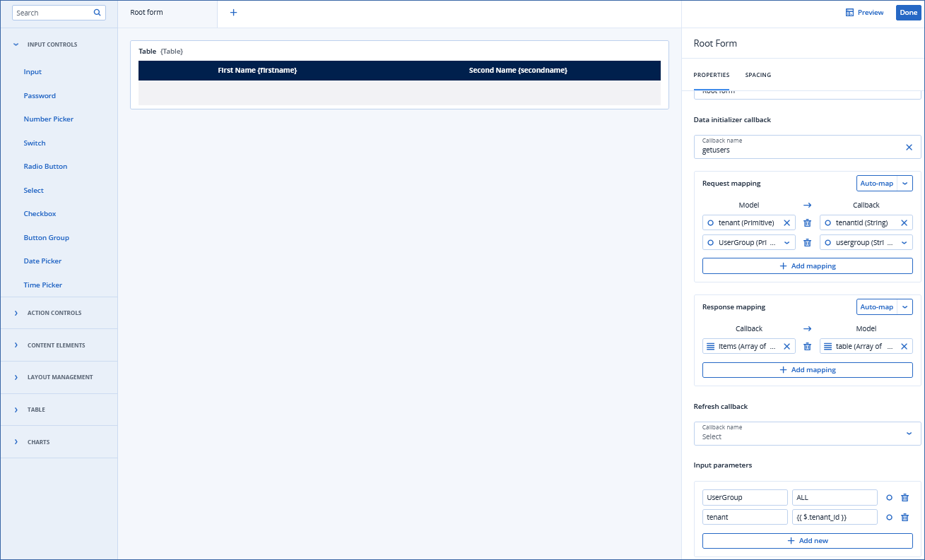Delete the Items response mapping row via trash icon
Image resolution: width=925 pixels, height=560 pixels.
coord(808,346)
